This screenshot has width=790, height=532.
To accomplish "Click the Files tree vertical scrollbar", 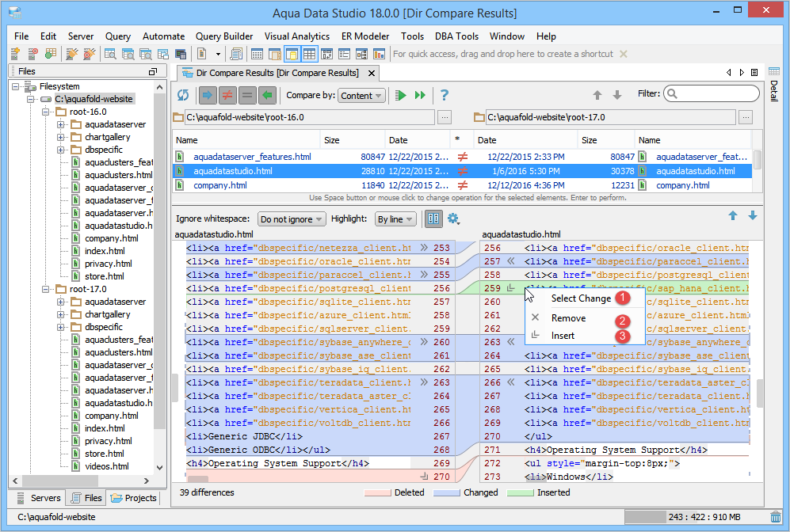I will click(160, 262).
